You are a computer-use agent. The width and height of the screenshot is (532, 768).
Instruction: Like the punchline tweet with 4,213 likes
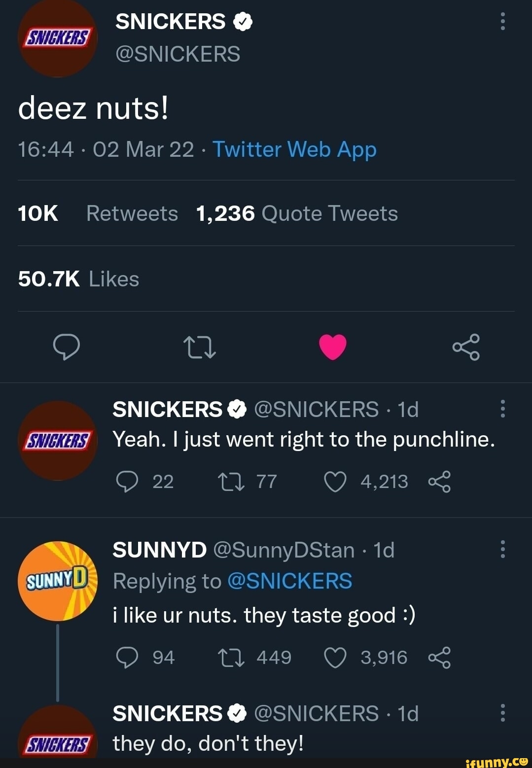click(x=335, y=482)
